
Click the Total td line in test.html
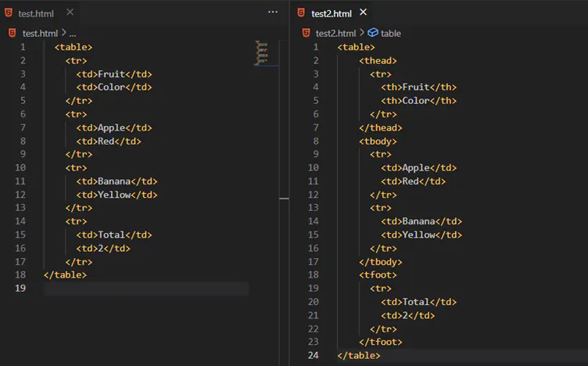point(114,235)
